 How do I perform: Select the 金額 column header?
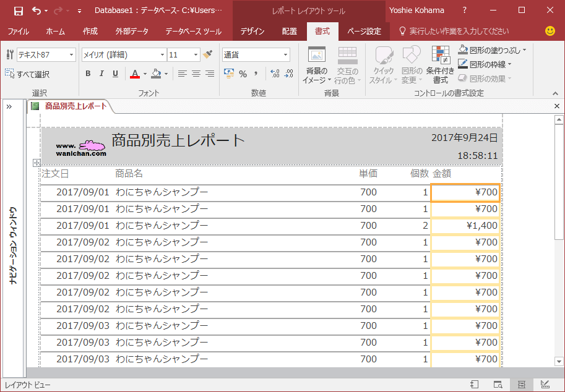(442, 174)
